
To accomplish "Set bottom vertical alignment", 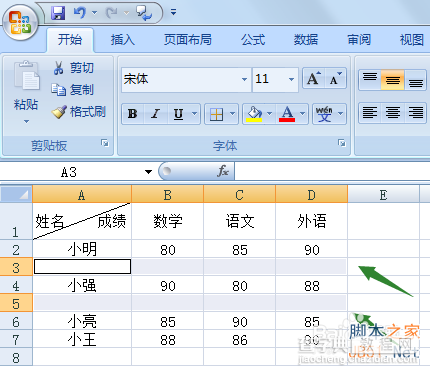I will coord(415,79).
